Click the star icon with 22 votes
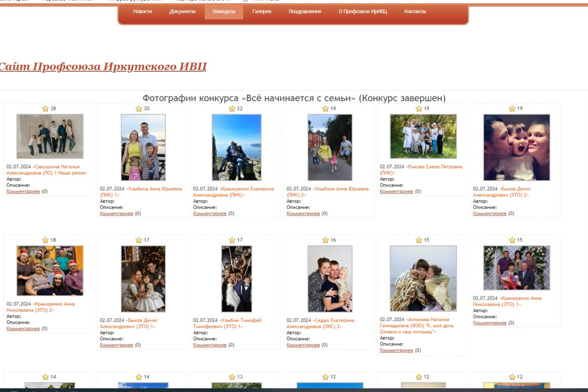The height and width of the screenshot is (392, 588). 232,109
